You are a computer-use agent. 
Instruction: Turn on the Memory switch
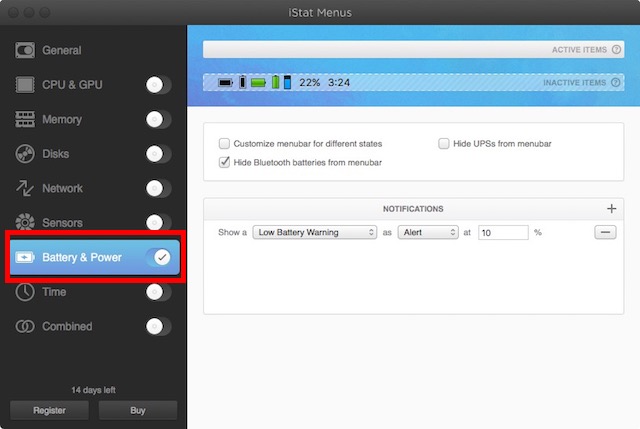click(x=158, y=119)
